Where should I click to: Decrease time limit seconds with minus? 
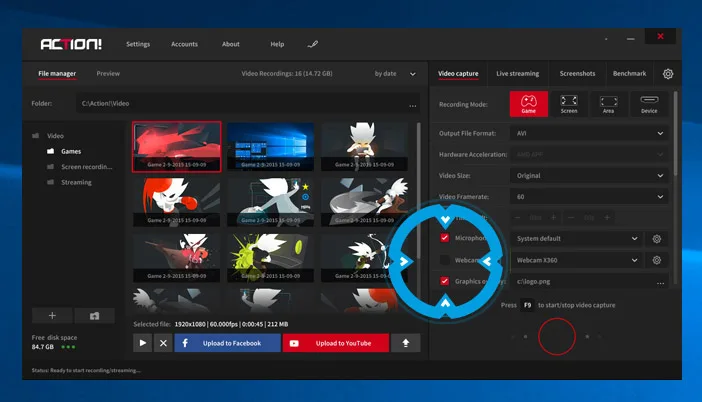pyautogui.click(x=571, y=217)
